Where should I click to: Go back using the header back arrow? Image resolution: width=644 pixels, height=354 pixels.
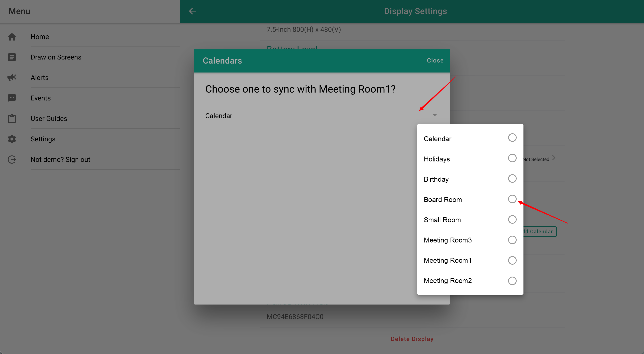click(192, 11)
